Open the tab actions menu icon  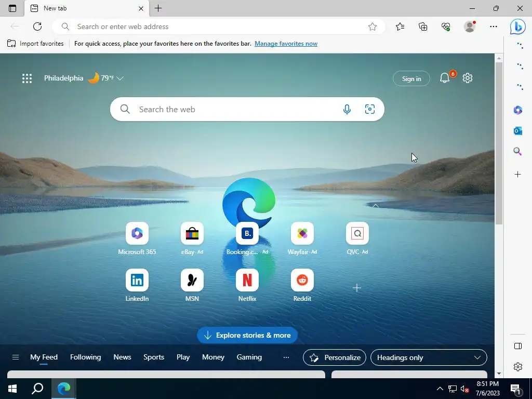coord(12,8)
